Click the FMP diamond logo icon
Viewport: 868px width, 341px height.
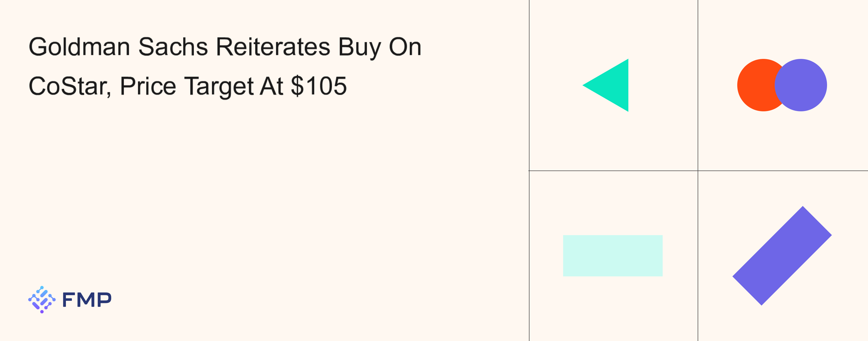pos(42,299)
